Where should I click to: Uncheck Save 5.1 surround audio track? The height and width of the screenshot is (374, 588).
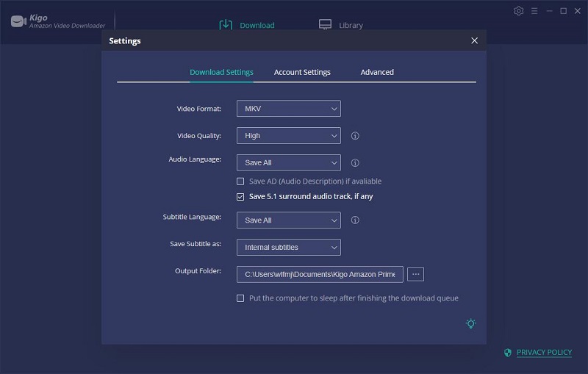pyautogui.click(x=240, y=197)
